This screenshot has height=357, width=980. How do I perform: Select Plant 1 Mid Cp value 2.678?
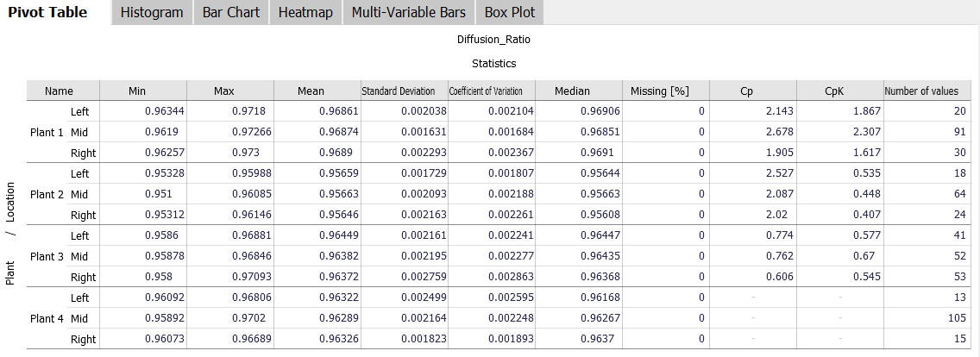tap(779, 132)
